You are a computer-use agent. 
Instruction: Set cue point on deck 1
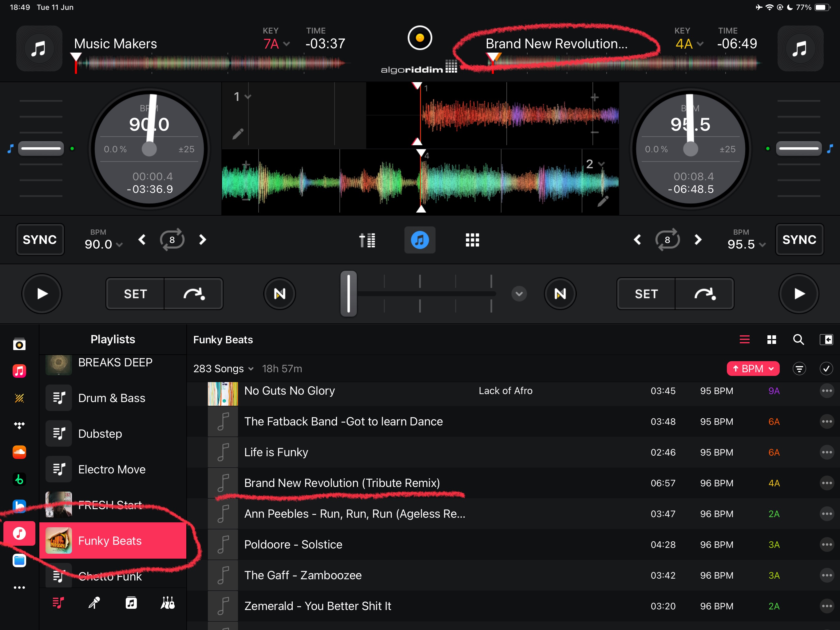[135, 294]
